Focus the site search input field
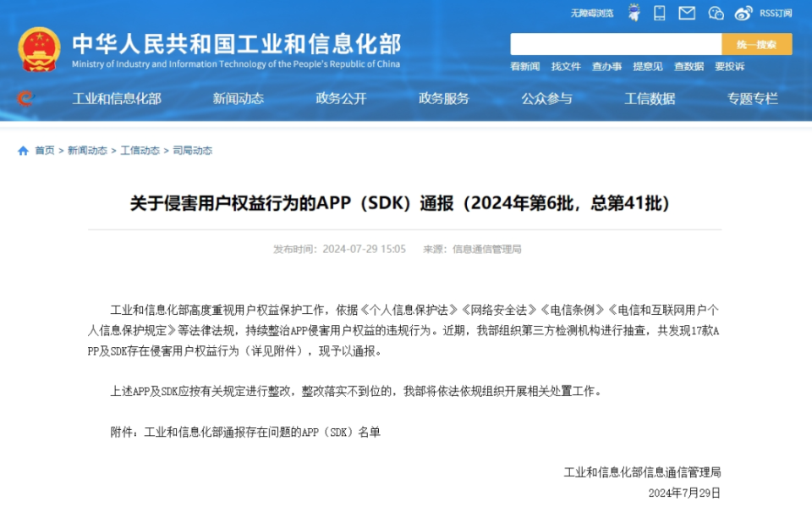The image size is (812, 518). 616,45
